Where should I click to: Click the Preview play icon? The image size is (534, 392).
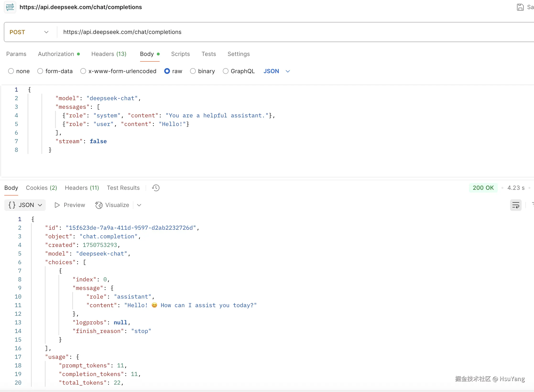57,205
